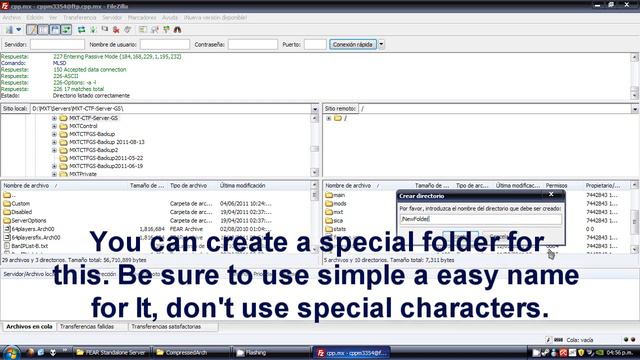Select the MXTCTFGS-Backup2011-05-22 folder
The height and width of the screenshot is (360, 640).
[x=106, y=158]
